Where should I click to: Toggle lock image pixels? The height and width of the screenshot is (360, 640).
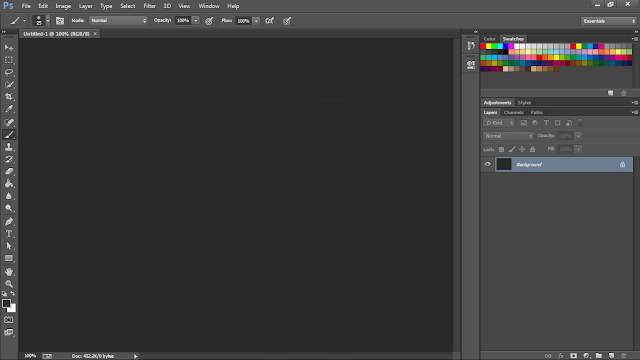tap(512, 149)
